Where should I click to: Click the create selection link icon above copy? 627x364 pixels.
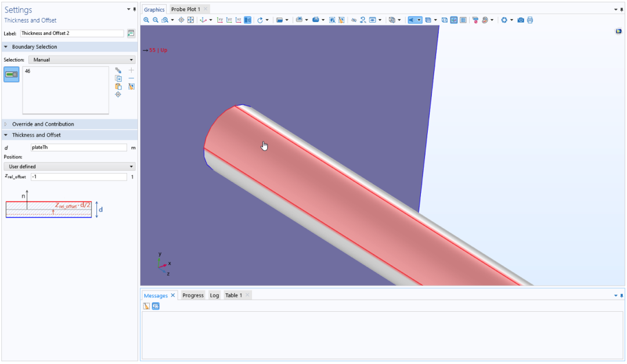(x=118, y=70)
